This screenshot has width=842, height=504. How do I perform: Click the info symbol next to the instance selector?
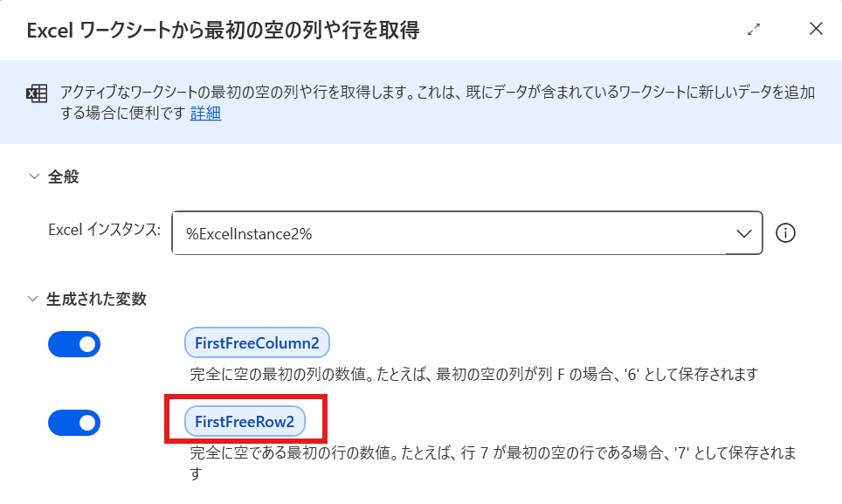coord(785,233)
